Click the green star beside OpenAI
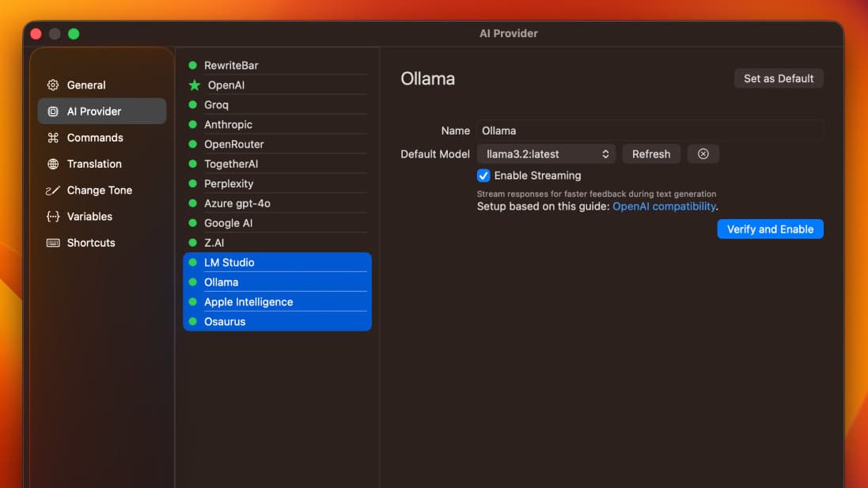The width and height of the screenshot is (868, 488). click(x=194, y=85)
